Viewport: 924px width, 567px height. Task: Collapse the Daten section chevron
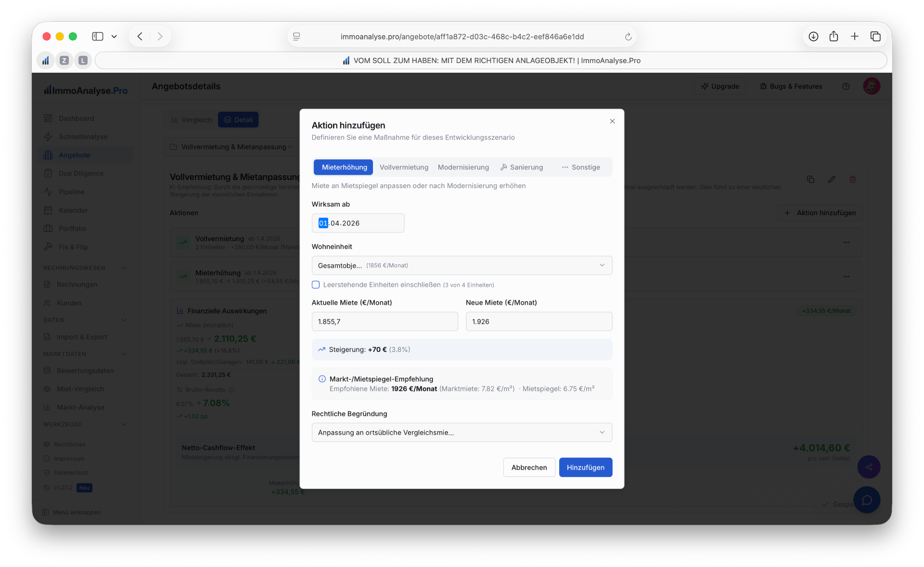pos(124,320)
